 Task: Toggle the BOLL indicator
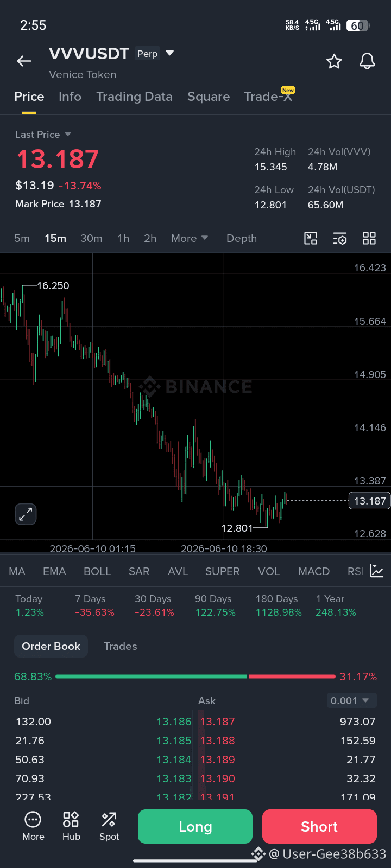pos(97,571)
